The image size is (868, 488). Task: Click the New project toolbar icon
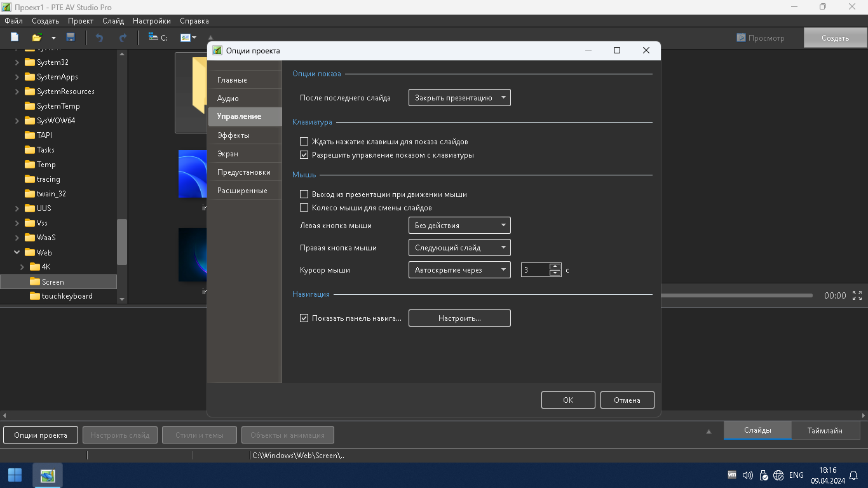(15, 37)
